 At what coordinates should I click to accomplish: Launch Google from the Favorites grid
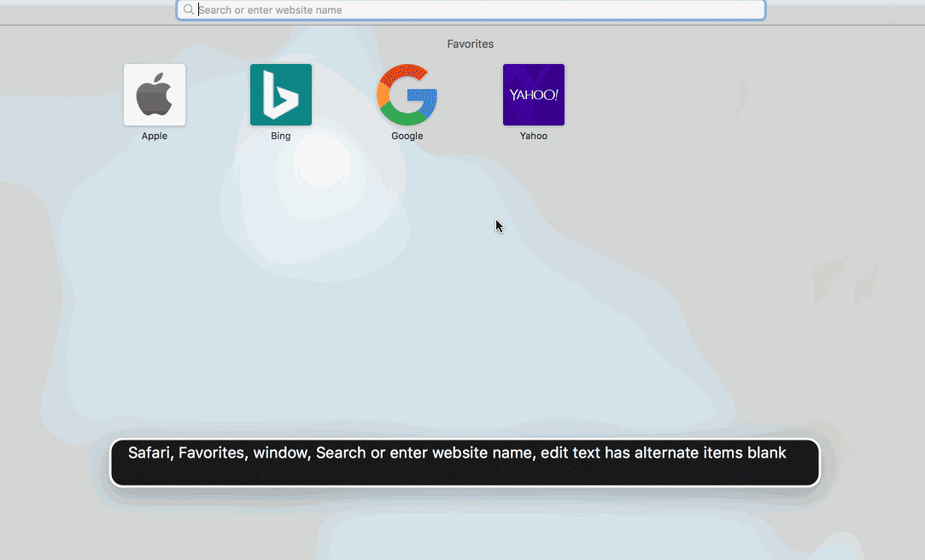(407, 95)
